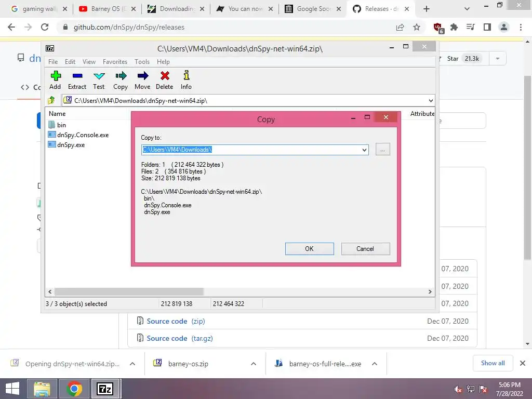
Task: Click 7-Zip taskbar icon
Action: point(105,389)
